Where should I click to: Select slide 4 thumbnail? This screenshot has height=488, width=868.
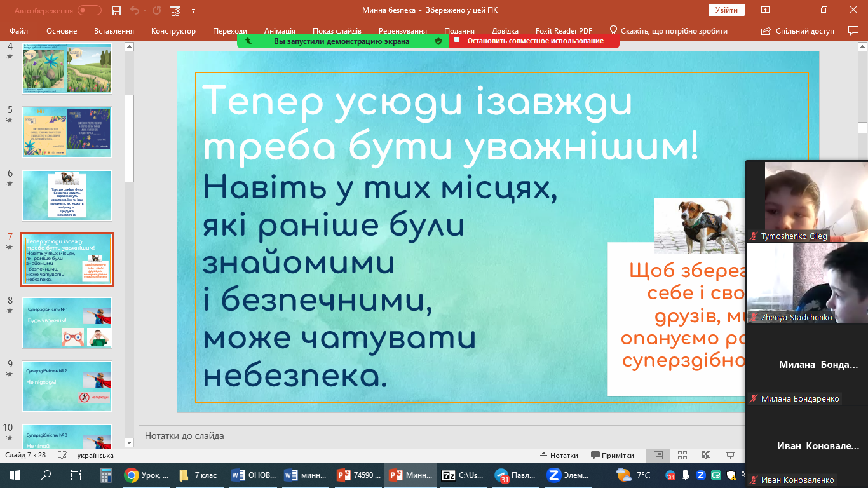coord(67,68)
